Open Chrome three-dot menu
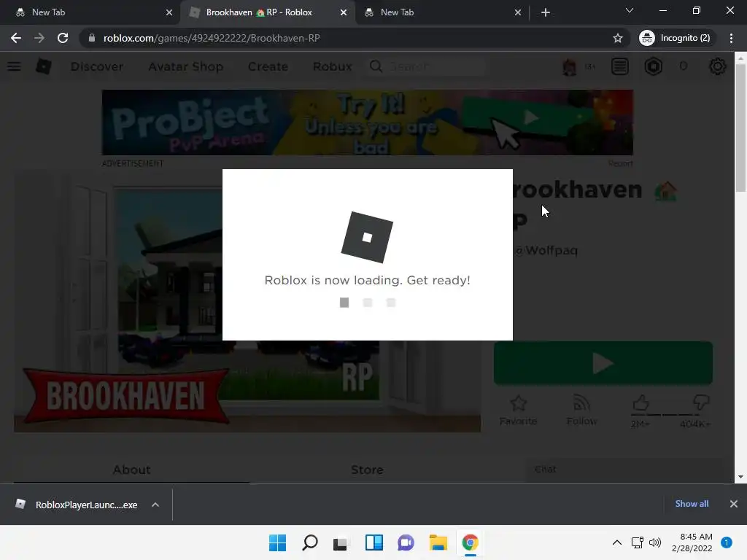The image size is (747, 560). (731, 38)
